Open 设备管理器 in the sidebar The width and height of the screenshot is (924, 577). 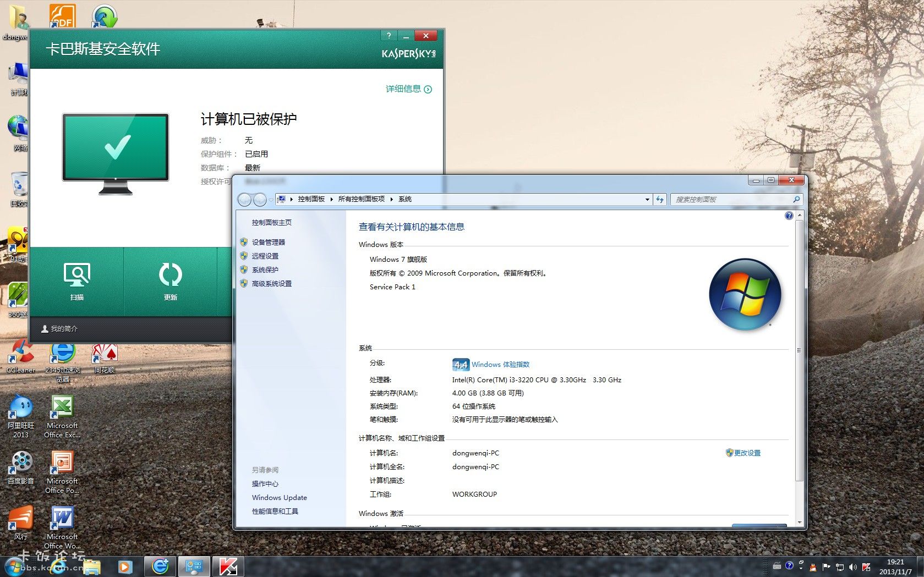(x=269, y=242)
